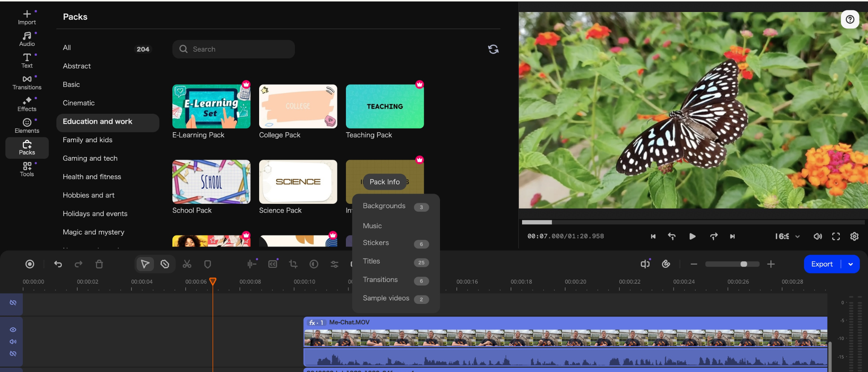868x372 pixels.
Task: Click the split scissors tool
Action: (187, 264)
